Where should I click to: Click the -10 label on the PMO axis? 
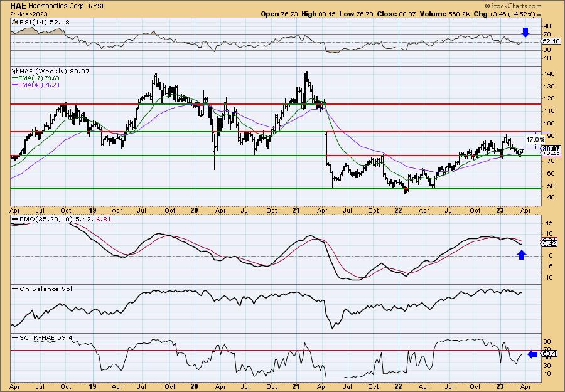pos(549,277)
